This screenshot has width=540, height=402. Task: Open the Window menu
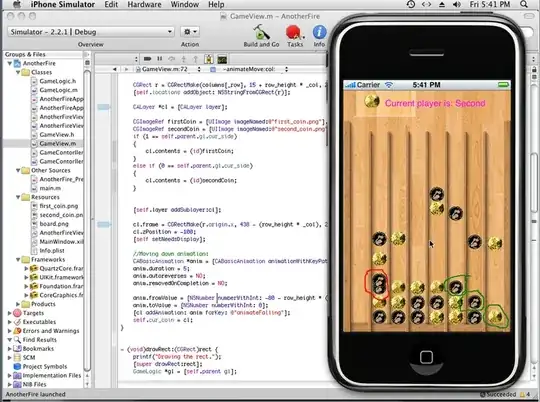[185, 4]
